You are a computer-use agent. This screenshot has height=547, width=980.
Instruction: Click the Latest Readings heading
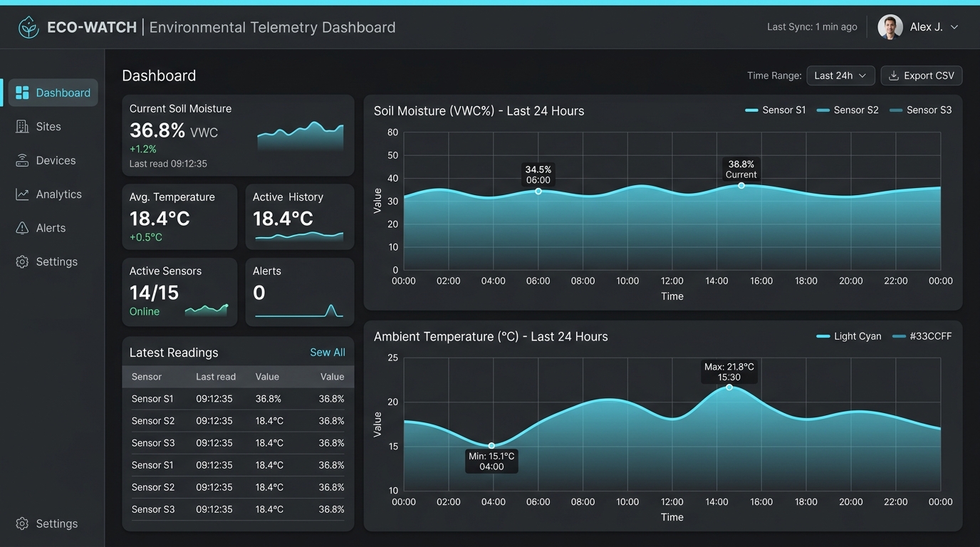click(174, 353)
